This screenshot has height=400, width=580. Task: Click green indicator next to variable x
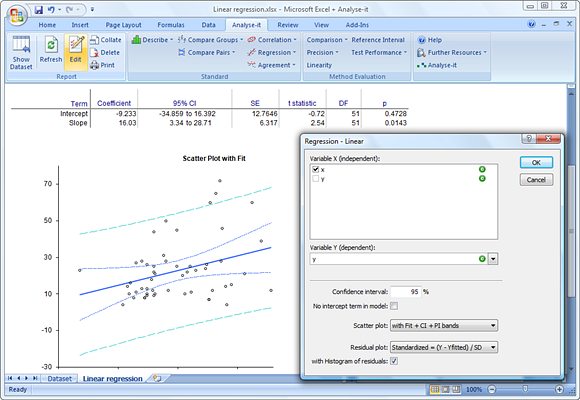(x=482, y=169)
